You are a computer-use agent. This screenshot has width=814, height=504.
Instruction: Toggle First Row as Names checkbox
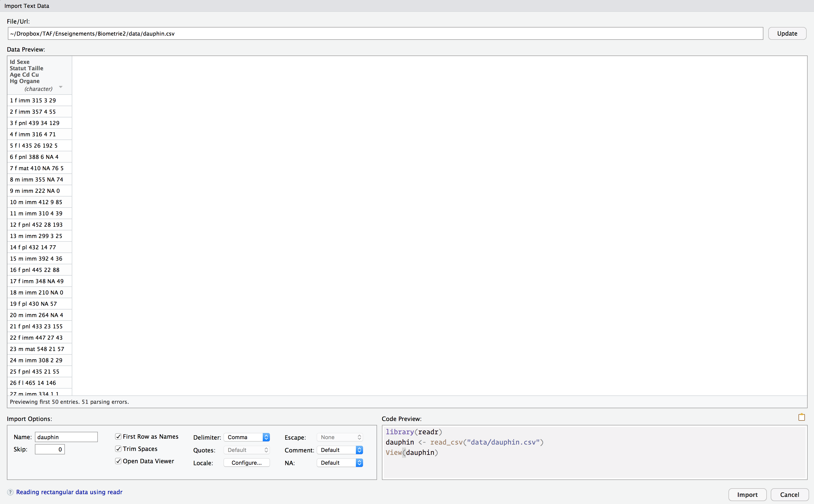point(118,436)
